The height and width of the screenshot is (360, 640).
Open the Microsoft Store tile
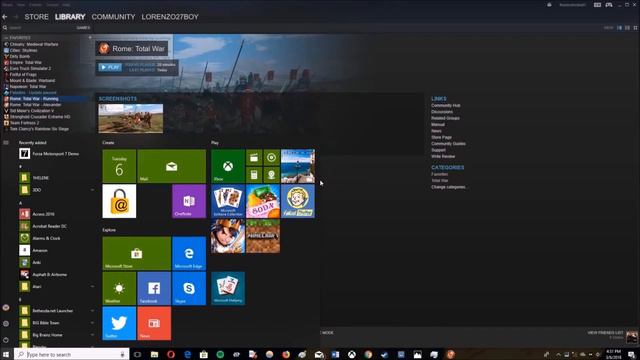(x=136, y=253)
